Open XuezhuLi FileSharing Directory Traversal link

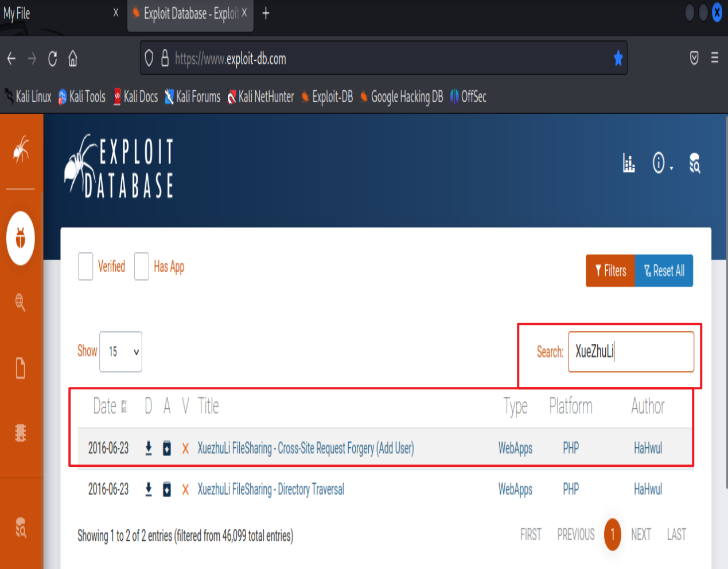click(271, 489)
